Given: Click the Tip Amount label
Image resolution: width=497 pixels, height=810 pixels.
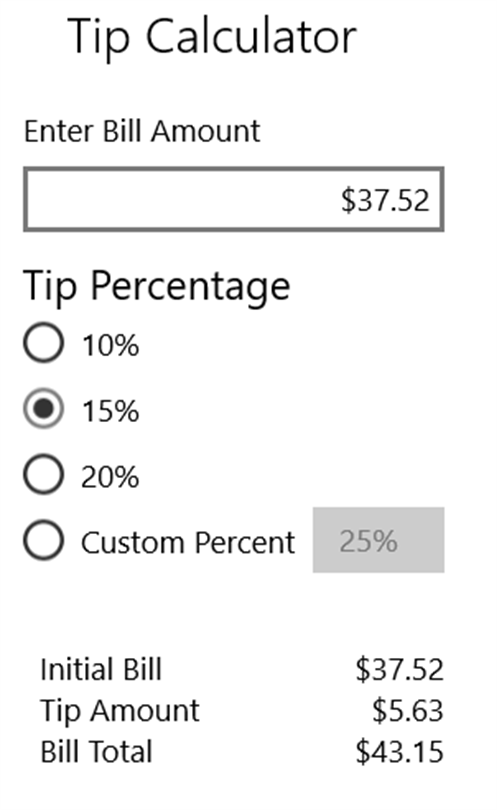Looking at the screenshot, I should click(x=120, y=710).
